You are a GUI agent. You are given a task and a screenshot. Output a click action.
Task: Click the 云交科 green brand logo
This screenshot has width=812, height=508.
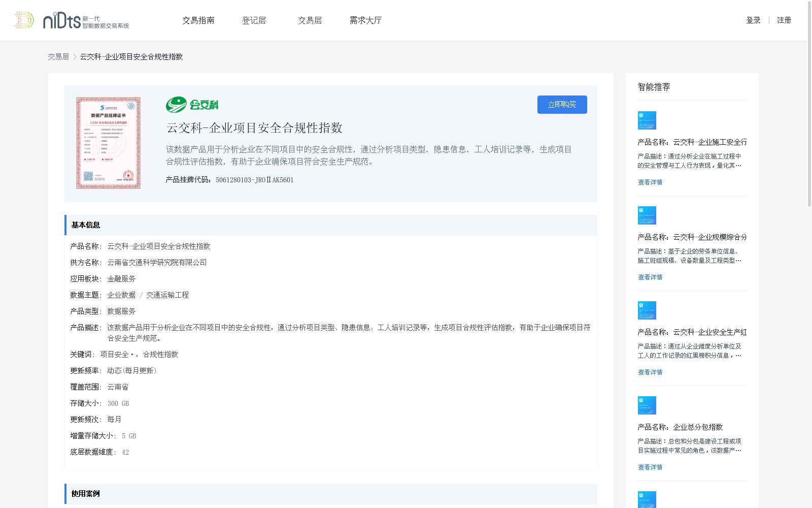click(x=192, y=105)
